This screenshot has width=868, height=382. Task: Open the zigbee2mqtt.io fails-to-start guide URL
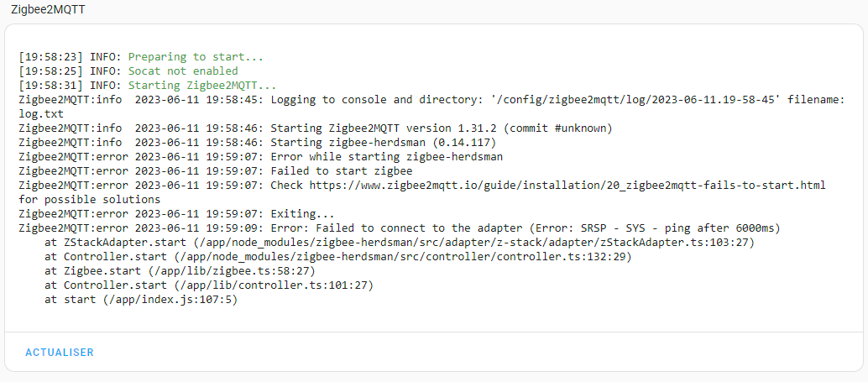point(567,185)
